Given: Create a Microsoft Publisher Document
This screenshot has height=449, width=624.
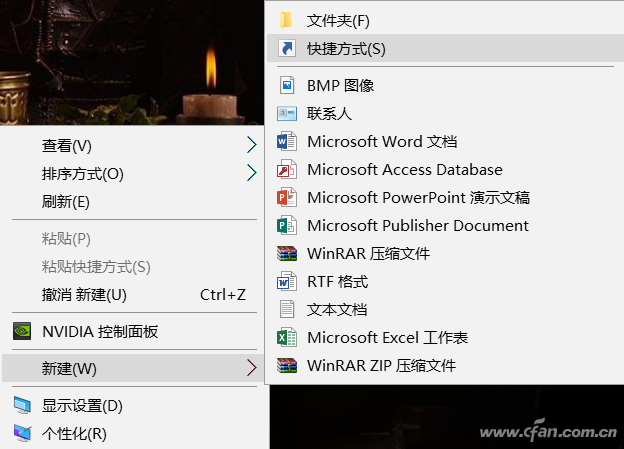Looking at the screenshot, I should point(445,225).
